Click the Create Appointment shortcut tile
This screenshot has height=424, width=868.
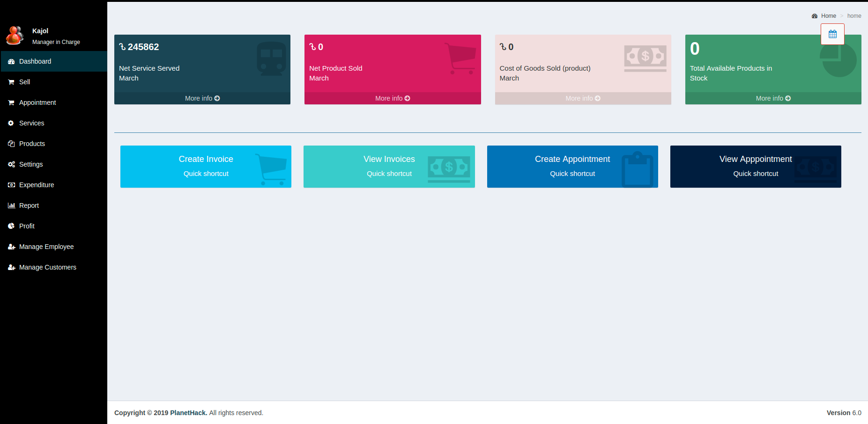point(572,166)
